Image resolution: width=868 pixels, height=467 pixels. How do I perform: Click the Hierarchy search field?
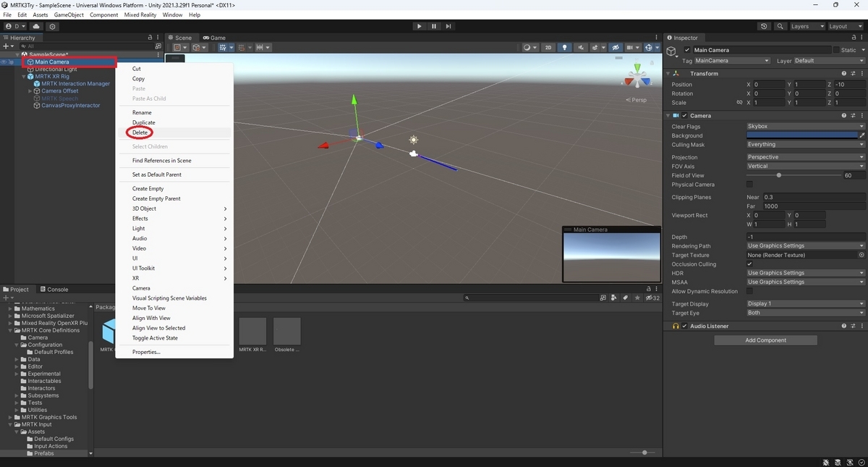87,46
